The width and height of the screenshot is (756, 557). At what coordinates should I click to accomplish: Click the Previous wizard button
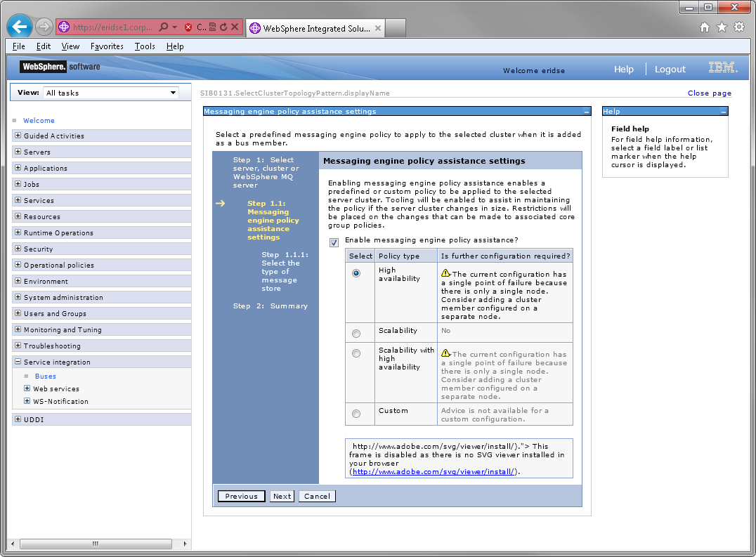(241, 497)
